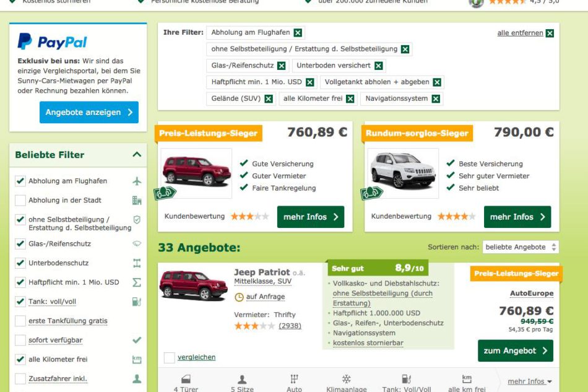Open the '(2938)' reviews link for Thrifty
The image size is (588, 392).
(290, 326)
